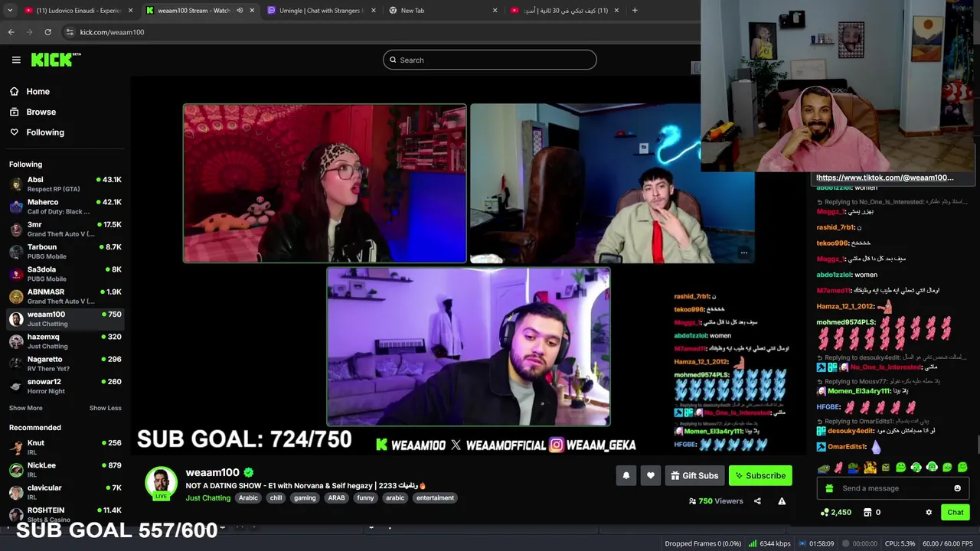Share the stream via share icon

[x=757, y=501]
